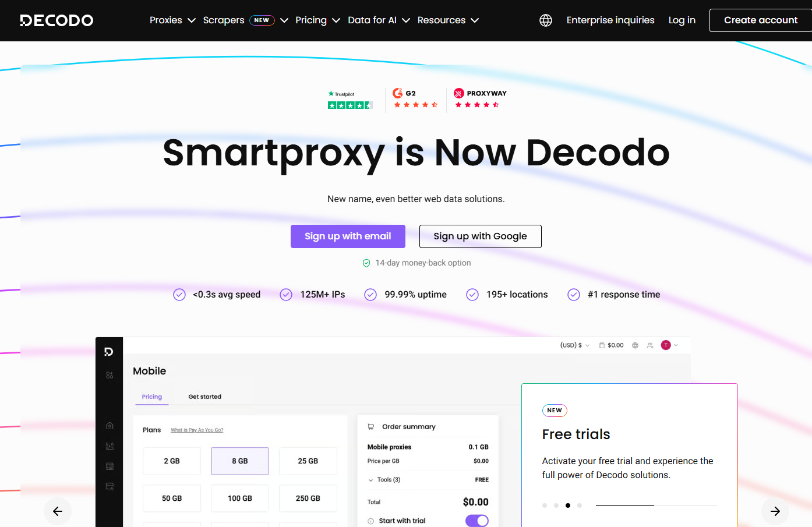Screen dimensions: 812x527
Task: Click Sign up with Google
Action: coord(481,236)
